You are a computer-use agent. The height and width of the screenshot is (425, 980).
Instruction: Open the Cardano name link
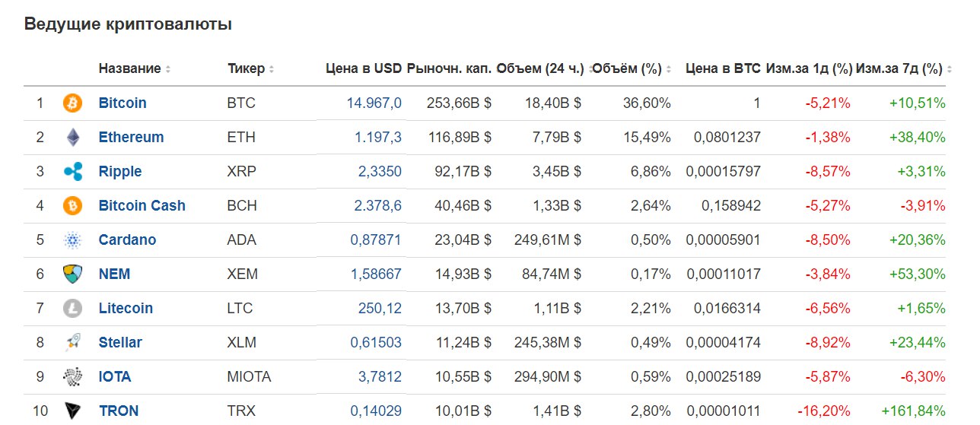(x=127, y=239)
